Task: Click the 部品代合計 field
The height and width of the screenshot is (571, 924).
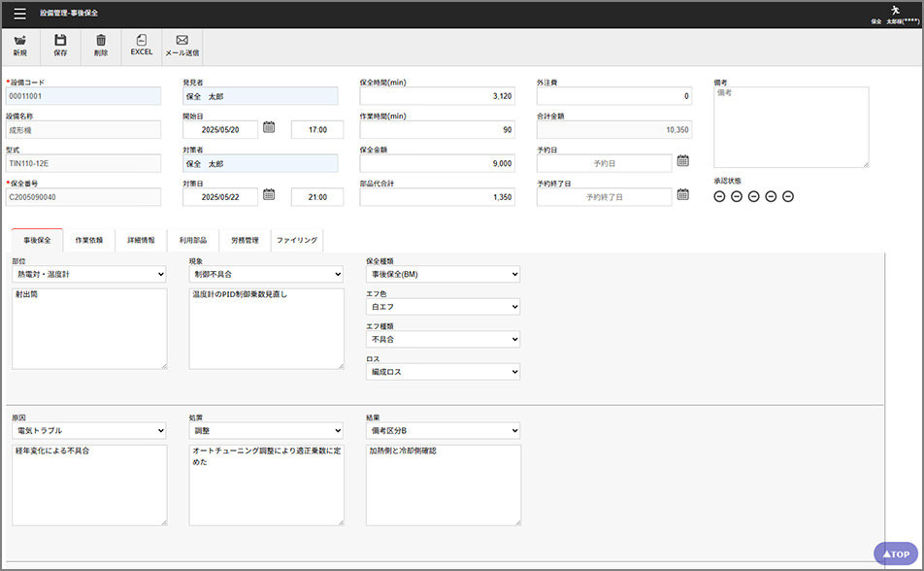Action: click(437, 197)
